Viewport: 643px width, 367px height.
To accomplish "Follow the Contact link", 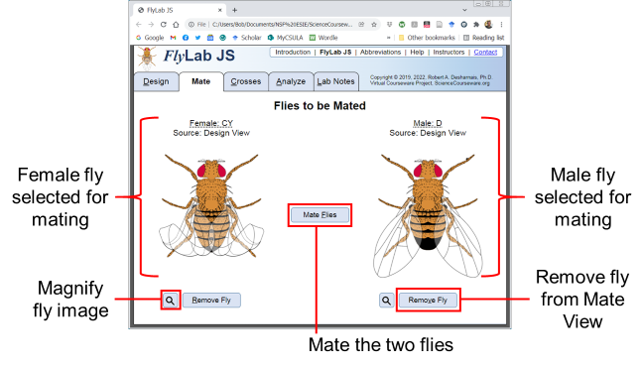I will tap(485, 52).
